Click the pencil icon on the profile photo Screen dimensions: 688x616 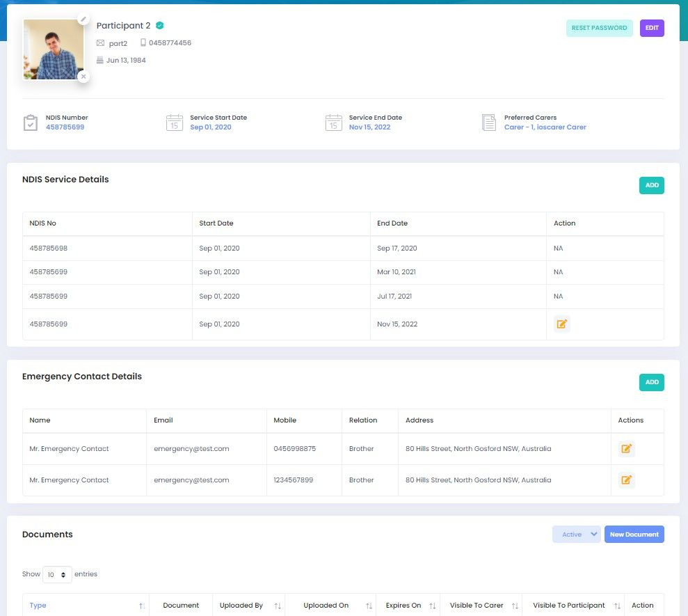pos(83,19)
